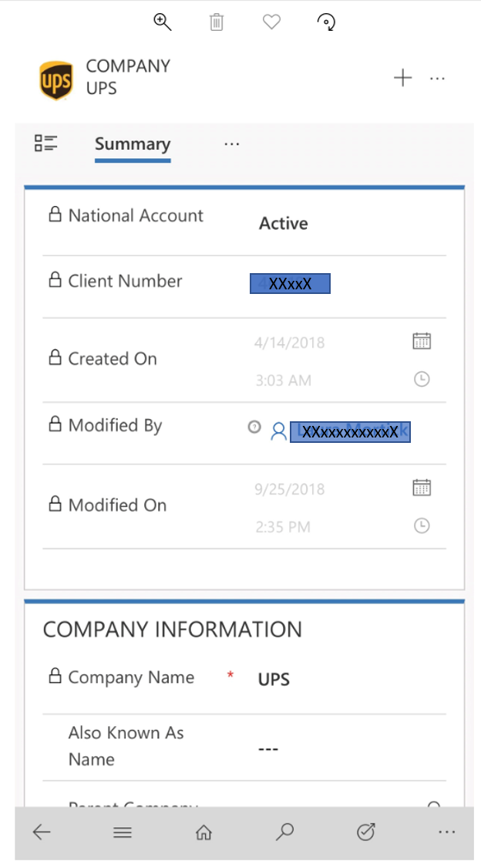This screenshot has width=481, height=868.
Task: Open the ellipsis menu next to plus icon
Action: [x=437, y=79]
